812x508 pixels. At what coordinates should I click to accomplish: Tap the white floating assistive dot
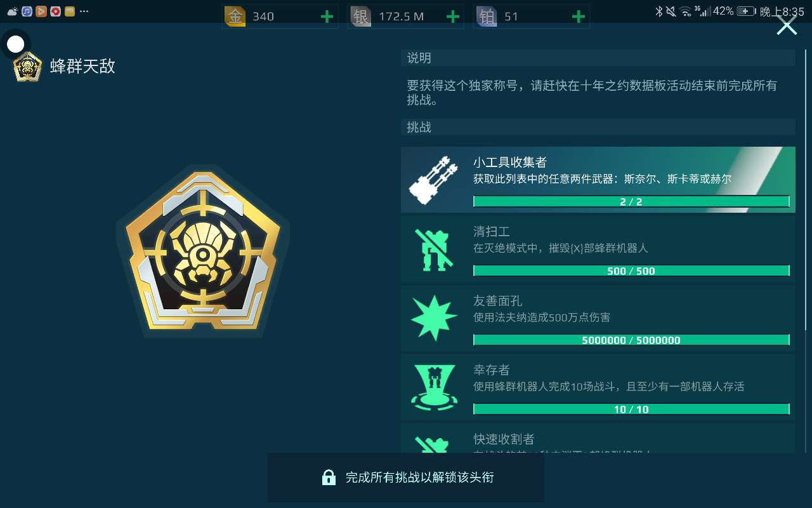click(16, 44)
